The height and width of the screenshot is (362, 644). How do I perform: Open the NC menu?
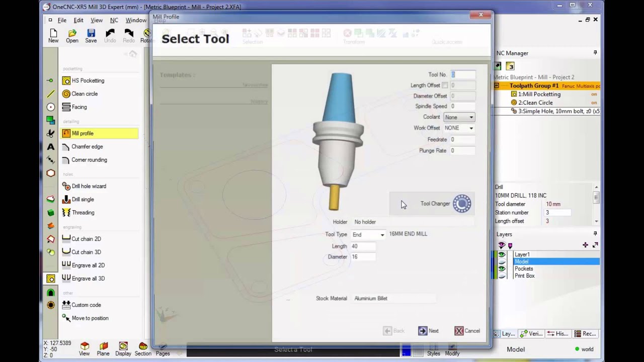click(x=114, y=20)
